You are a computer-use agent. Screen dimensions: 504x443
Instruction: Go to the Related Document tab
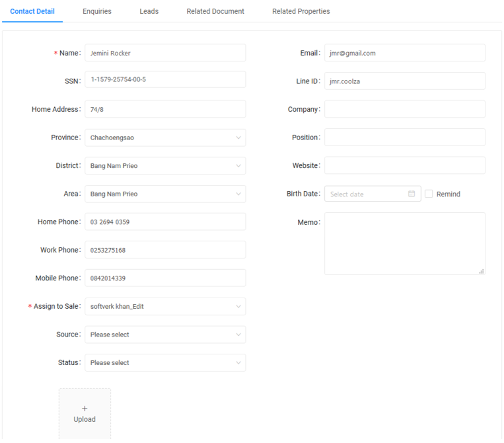pyautogui.click(x=215, y=11)
